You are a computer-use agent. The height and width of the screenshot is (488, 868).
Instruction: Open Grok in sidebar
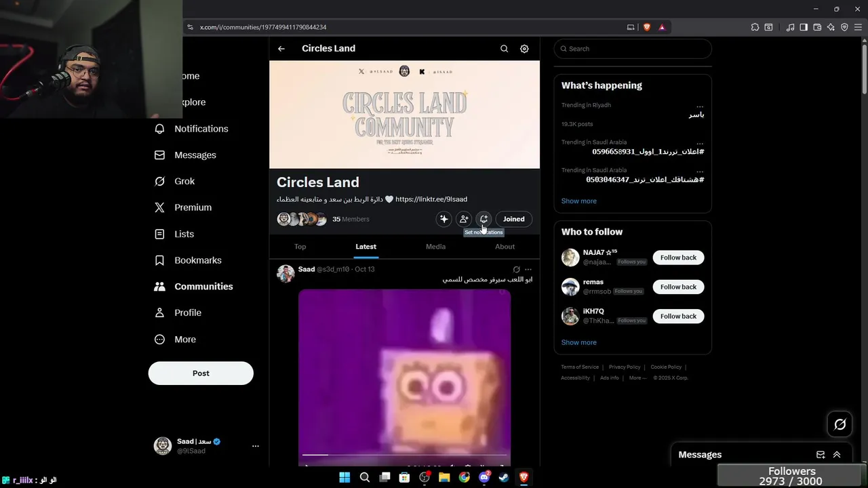coord(175,181)
